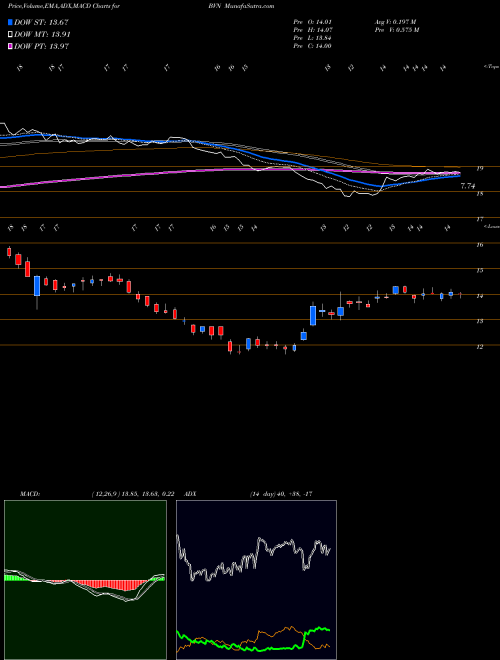Image resolution: width=500 pixels, height=660 pixels.
Task: Click the magenta DOW PT legend swatch
Action: pyautogui.click(x=10, y=46)
